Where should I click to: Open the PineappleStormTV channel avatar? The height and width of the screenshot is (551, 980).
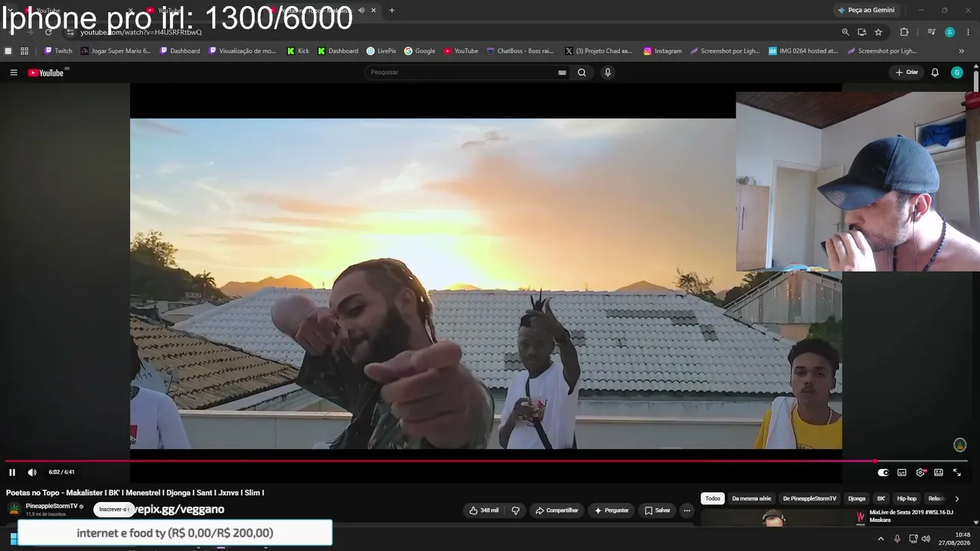14,509
